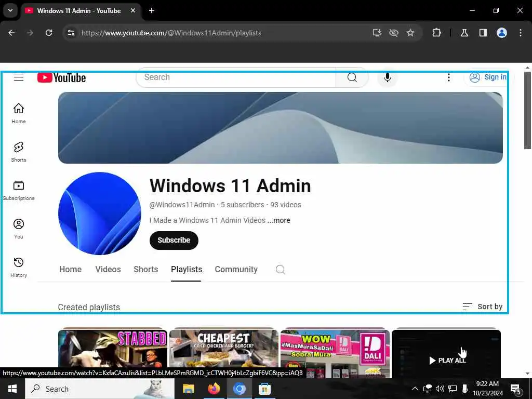The image size is (532, 399).
Task: Click the Created playlists heading
Action: pos(89,307)
